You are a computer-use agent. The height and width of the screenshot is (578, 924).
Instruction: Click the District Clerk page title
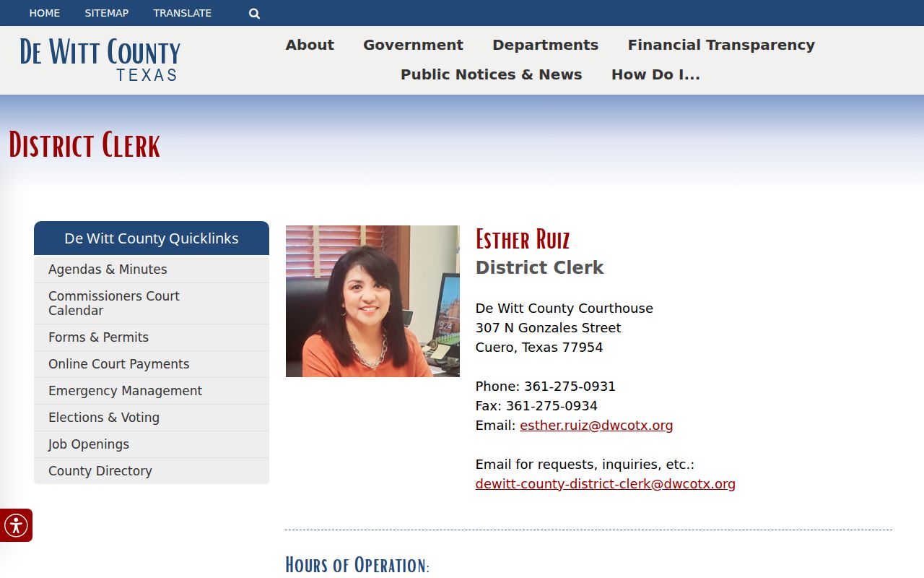click(84, 145)
